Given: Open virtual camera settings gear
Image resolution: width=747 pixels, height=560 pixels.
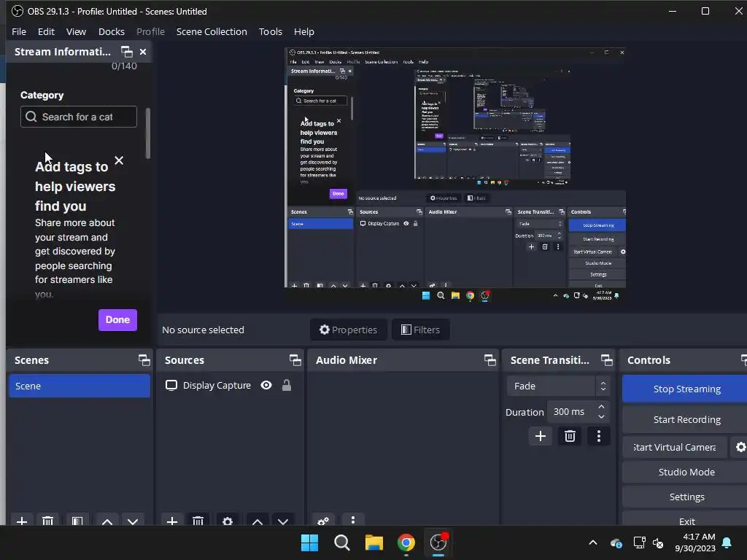Looking at the screenshot, I should point(740,447).
